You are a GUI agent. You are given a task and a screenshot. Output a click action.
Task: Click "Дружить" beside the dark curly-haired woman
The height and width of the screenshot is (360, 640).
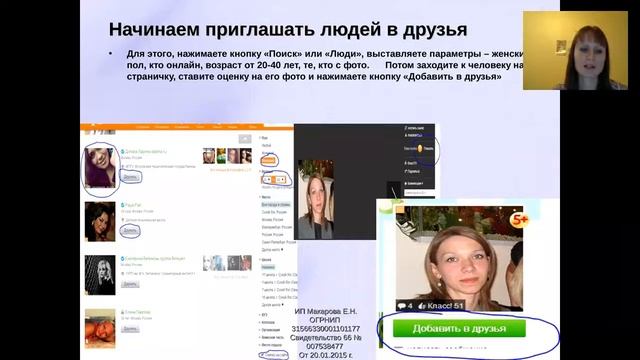click(x=130, y=231)
